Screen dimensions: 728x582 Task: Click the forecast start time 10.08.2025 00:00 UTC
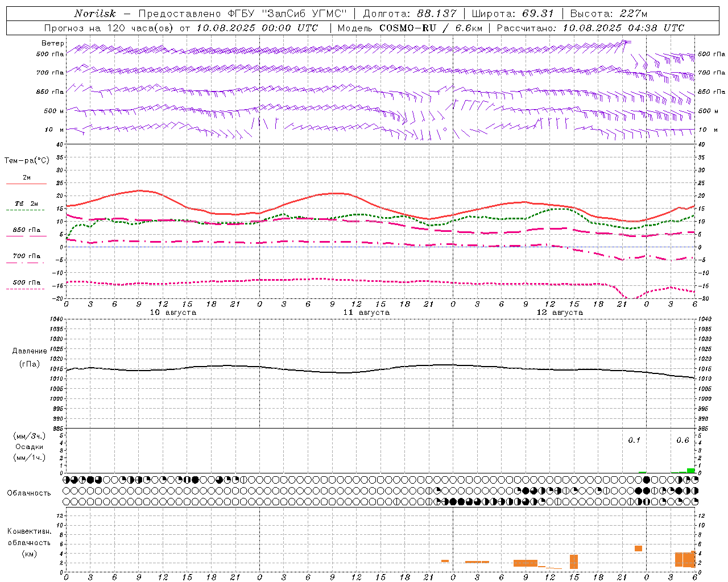(x=257, y=28)
